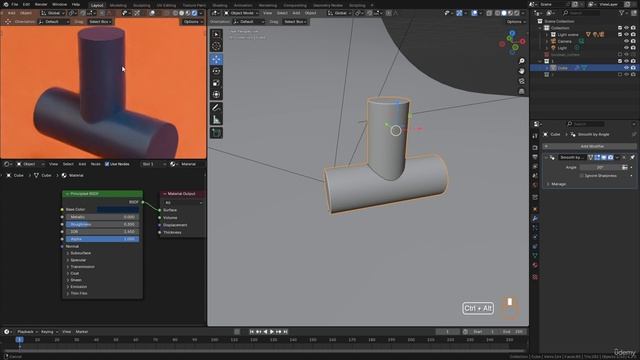Open the Window menu
This screenshot has width=640, height=360.
[60, 4]
